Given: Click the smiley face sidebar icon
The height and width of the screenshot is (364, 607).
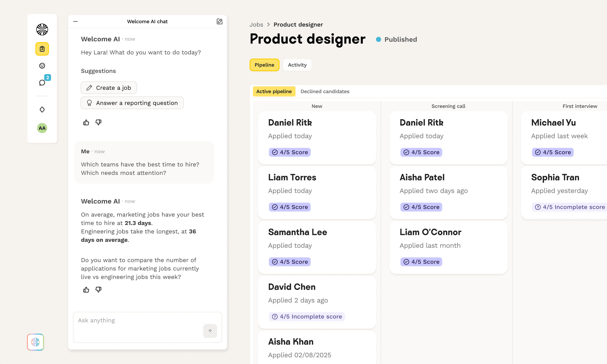Looking at the screenshot, I should (x=42, y=66).
